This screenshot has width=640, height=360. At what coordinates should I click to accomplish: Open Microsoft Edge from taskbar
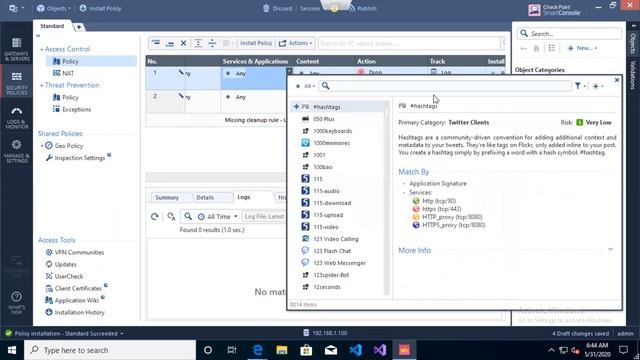coord(257,350)
